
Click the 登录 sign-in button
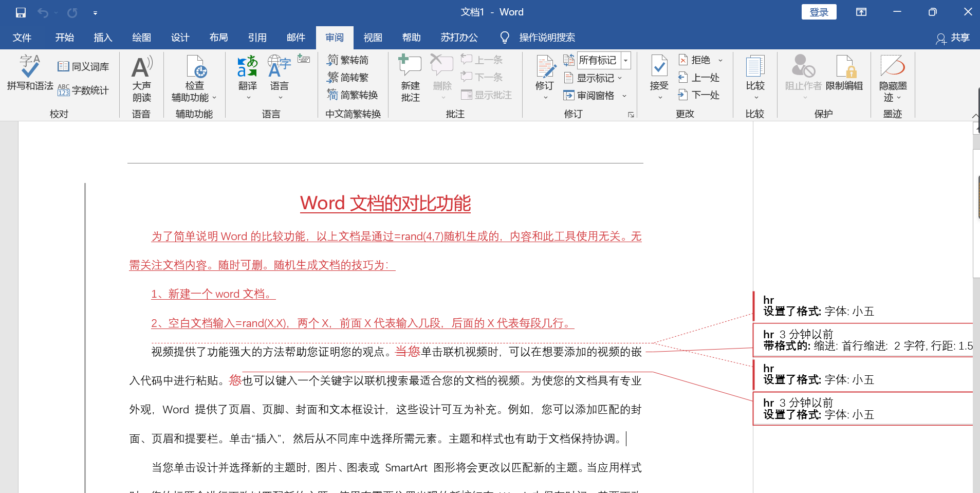pos(819,12)
